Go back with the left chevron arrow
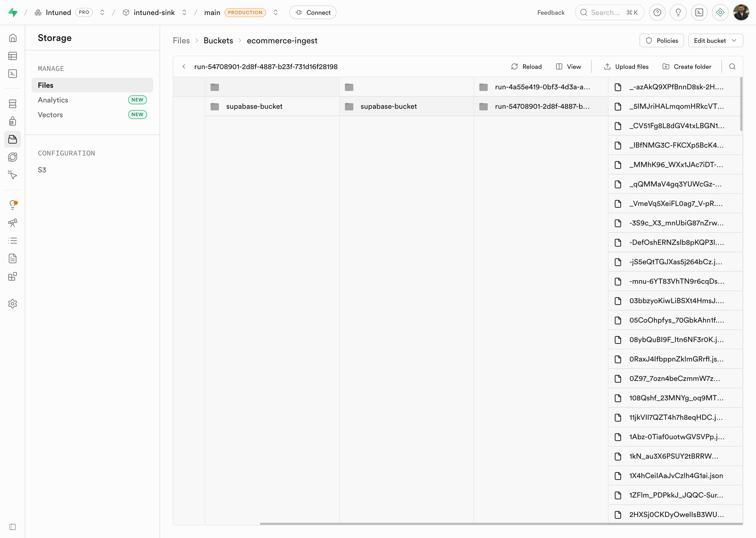The height and width of the screenshot is (538, 756). [x=184, y=66]
